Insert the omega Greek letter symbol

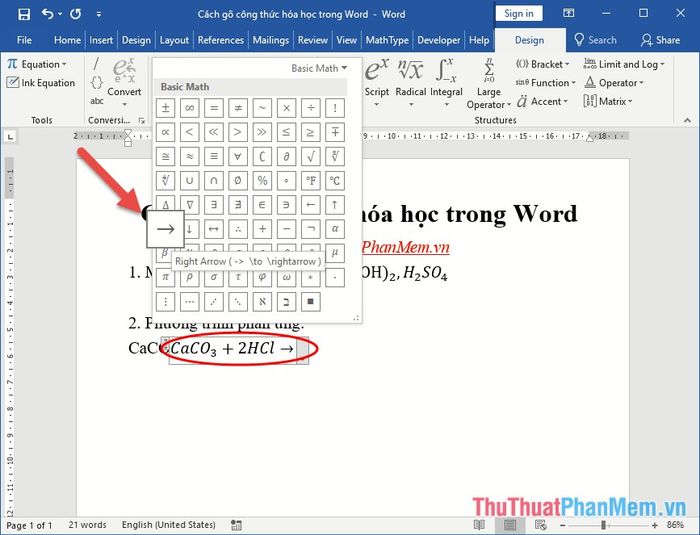click(287, 277)
